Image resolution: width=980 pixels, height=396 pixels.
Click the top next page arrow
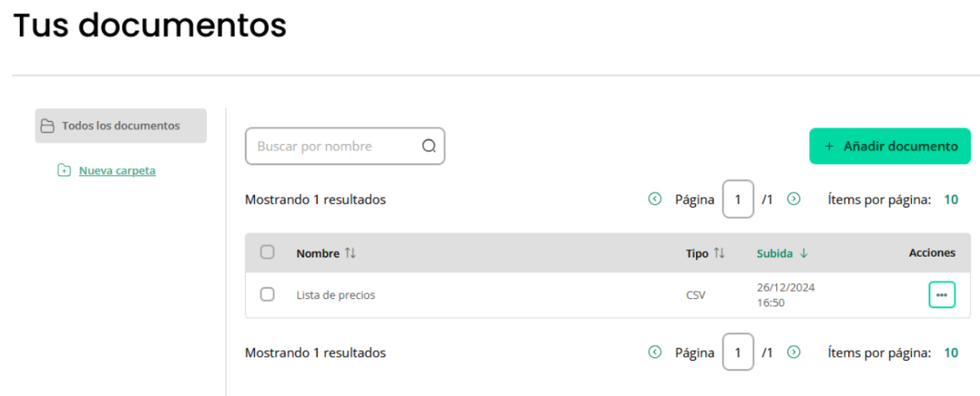tap(794, 199)
